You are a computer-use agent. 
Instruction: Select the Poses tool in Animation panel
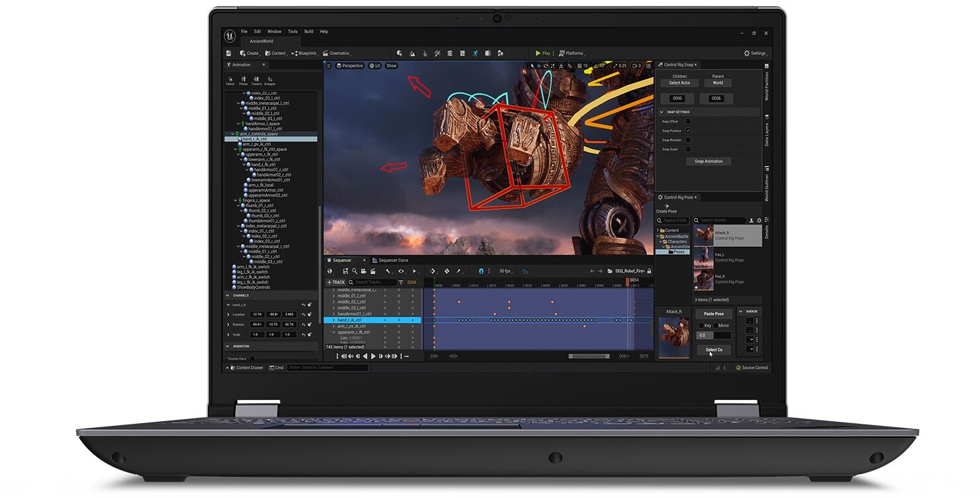243,80
